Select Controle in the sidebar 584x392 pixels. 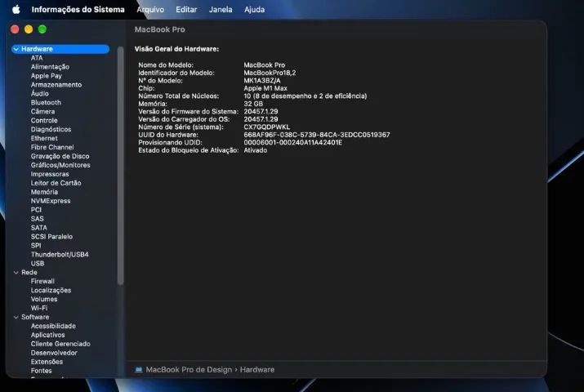click(x=44, y=121)
